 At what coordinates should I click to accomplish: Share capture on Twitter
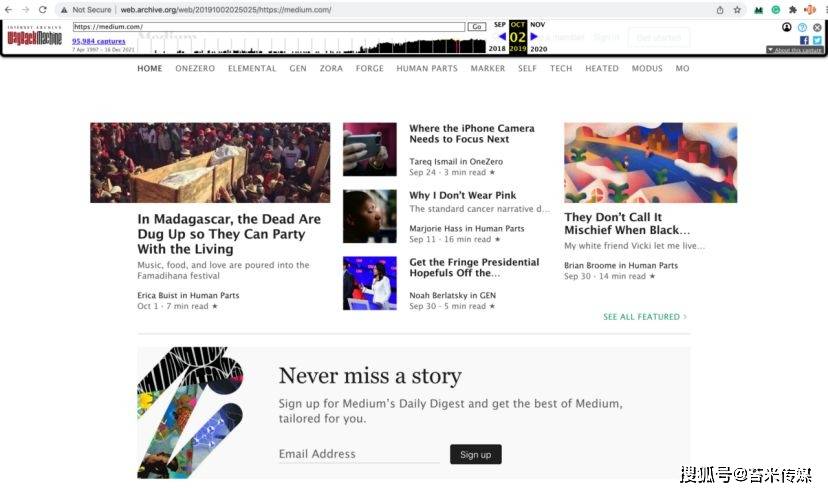(x=817, y=40)
